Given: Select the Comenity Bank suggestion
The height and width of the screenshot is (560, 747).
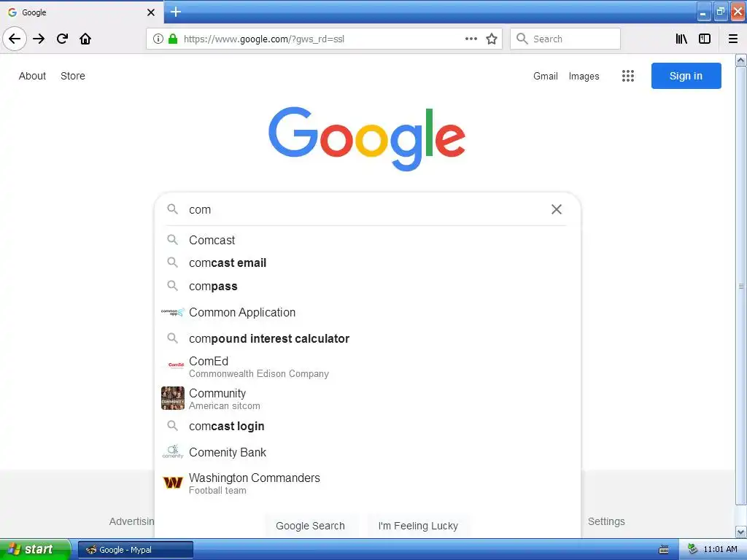Looking at the screenshot, I should tap(368, 452).
